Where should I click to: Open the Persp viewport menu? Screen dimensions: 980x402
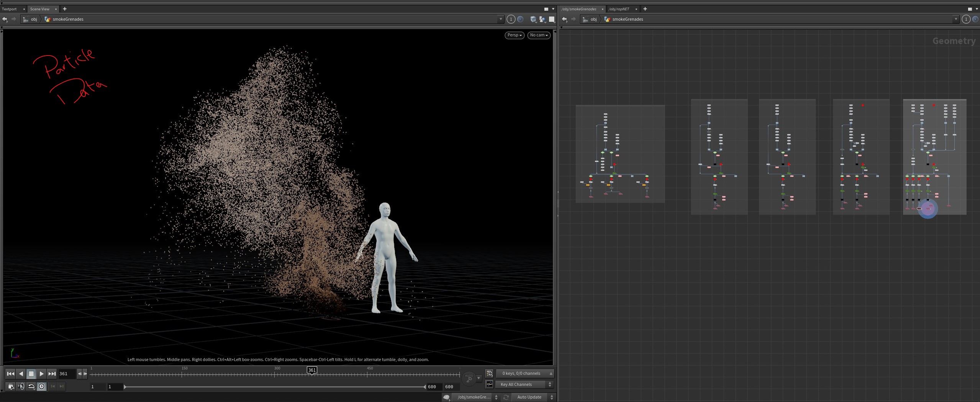point(514,35)
